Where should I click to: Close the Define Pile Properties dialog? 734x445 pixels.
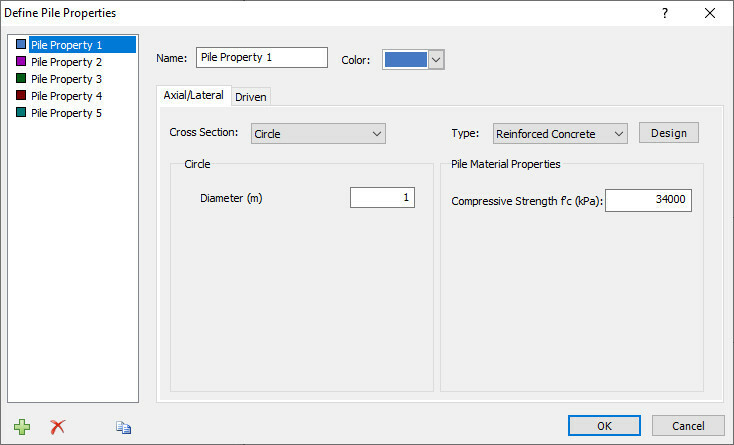(x=710, y=13)
